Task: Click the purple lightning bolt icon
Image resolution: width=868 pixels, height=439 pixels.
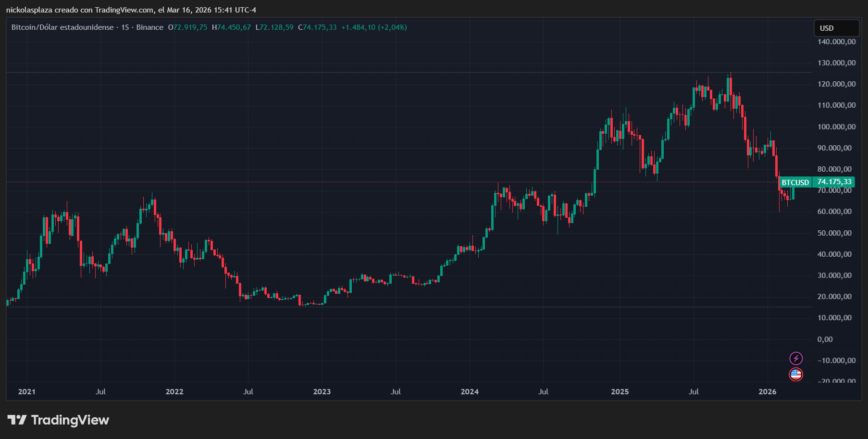Action: click(x=796, y=358)
